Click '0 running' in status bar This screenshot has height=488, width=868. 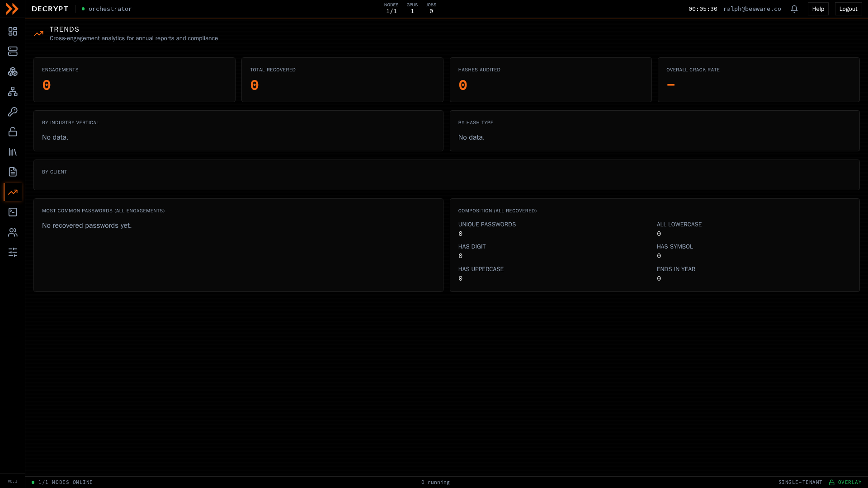click(435, 482)
